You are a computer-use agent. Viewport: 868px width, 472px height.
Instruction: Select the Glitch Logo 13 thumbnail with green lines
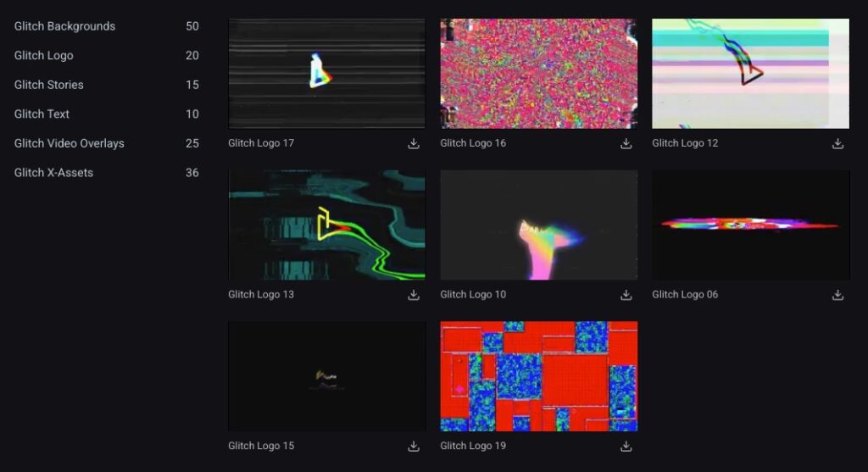coord(326,225)
